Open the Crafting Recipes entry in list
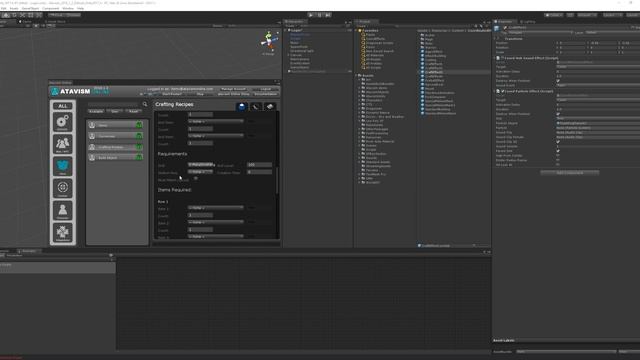 pyautogui.click(x=116, y=147)
